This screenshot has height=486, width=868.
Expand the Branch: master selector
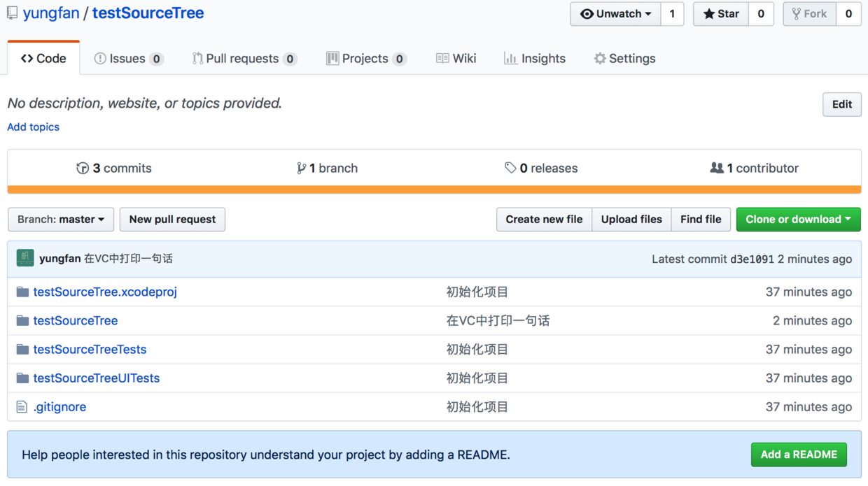pos(61,220)
